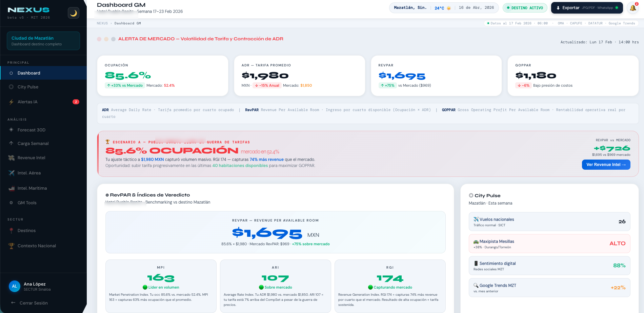Select the Forecast 3OD diamond icon
This screenshot has height=313, width=644.
pyautogui.click(x=11, y=130)
